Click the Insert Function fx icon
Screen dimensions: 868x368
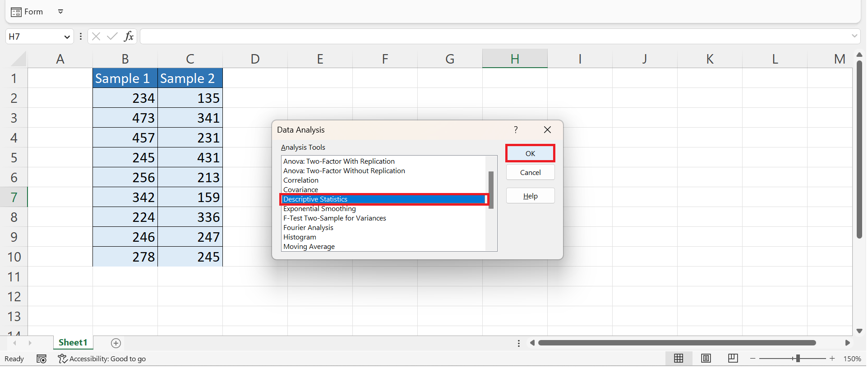[x=129, y=37]
